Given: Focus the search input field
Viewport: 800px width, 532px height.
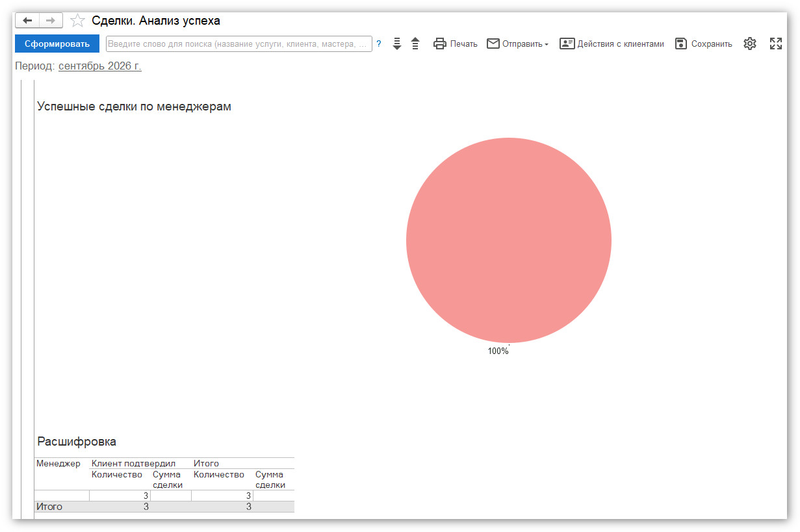Looking at the screenshot, I should pyautogui.click(x=239, y=44).
